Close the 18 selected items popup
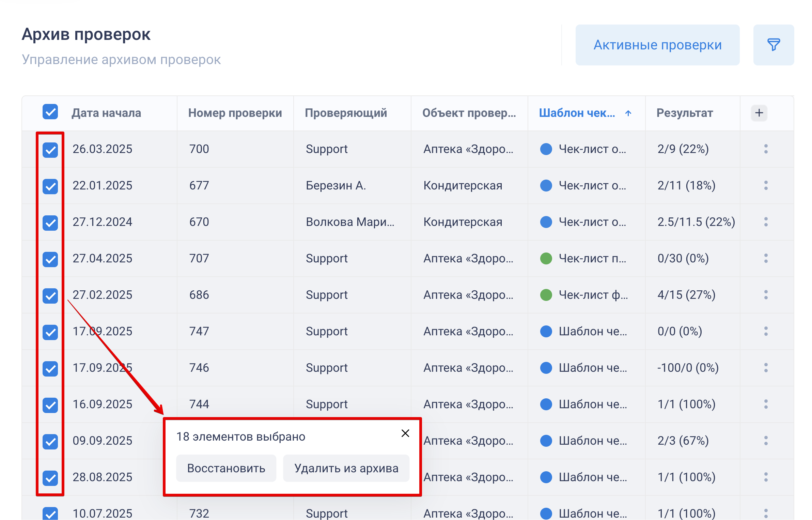The width and height of the screenshot is (812, 520). [405, 433]
